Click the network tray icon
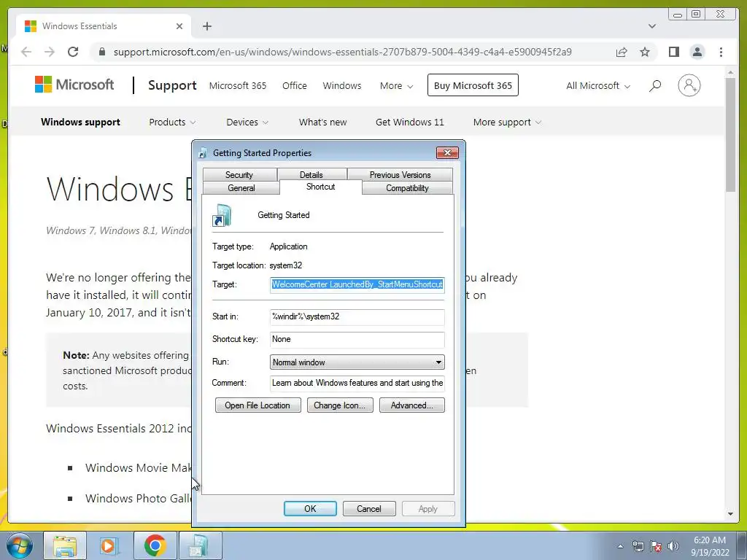Screen dimensions: 747x560 (x=638, y=546)
